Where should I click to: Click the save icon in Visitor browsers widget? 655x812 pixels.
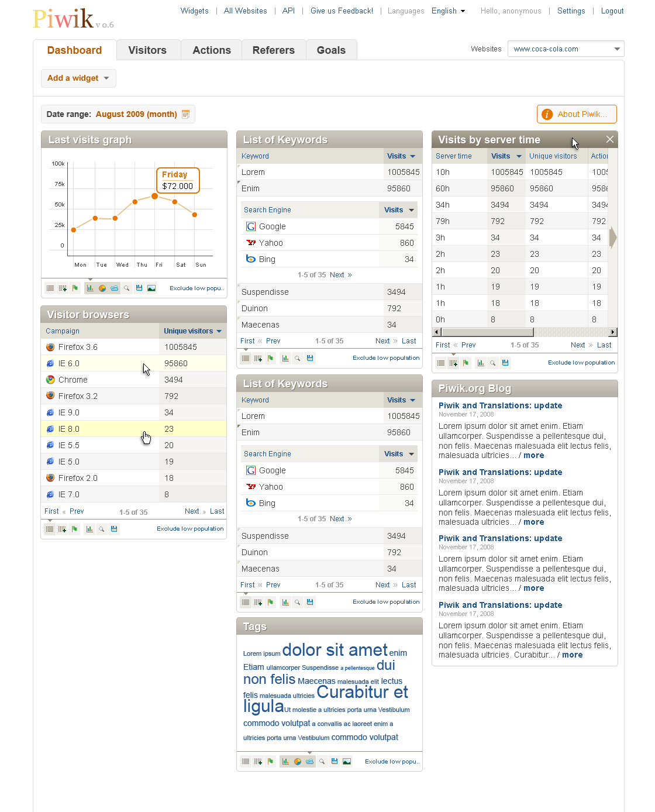114,529
